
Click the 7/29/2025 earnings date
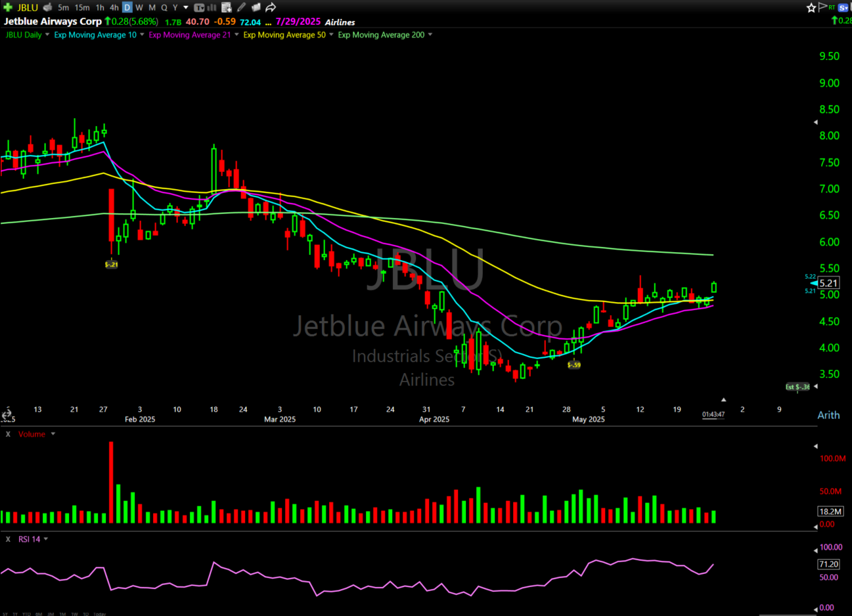coord(298,22)
